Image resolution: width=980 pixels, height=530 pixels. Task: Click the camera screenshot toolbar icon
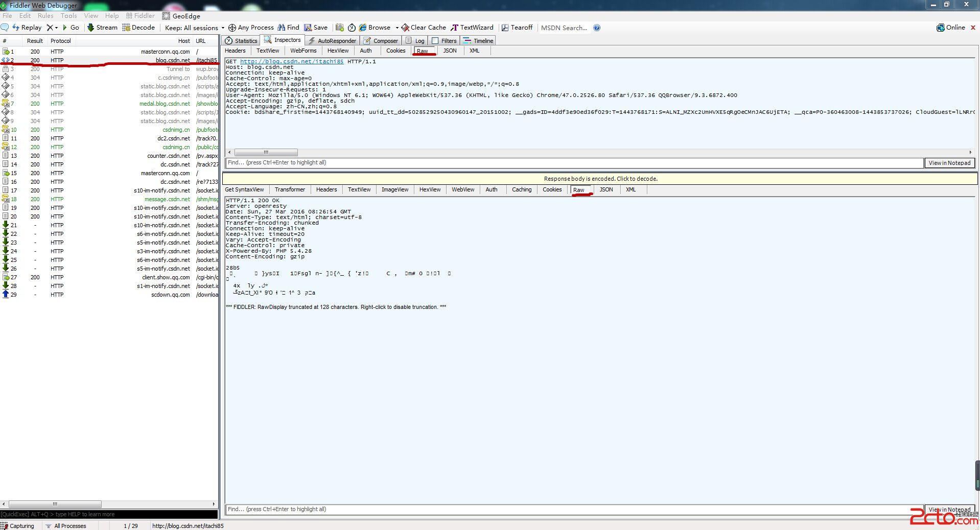coord(339,28)
